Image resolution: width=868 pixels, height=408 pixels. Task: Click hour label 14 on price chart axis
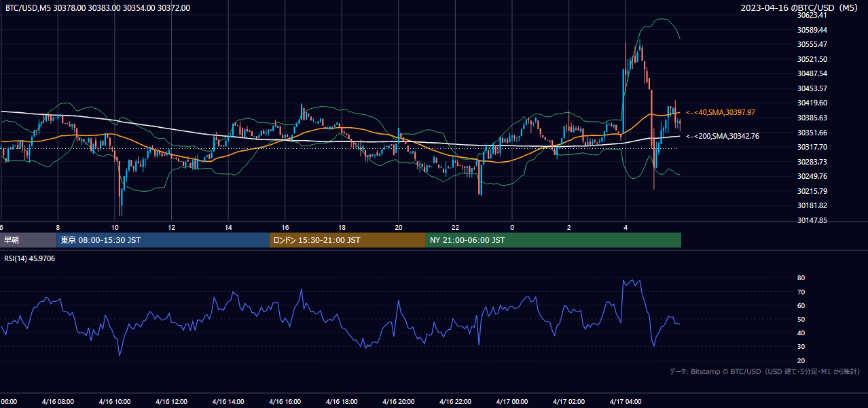(x=228, y=227)
